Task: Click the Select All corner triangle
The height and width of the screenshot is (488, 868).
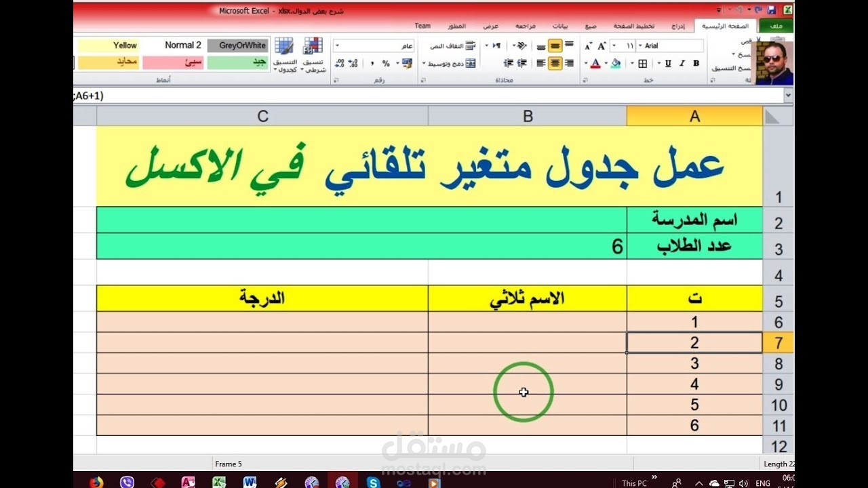Action: [778, 117]
